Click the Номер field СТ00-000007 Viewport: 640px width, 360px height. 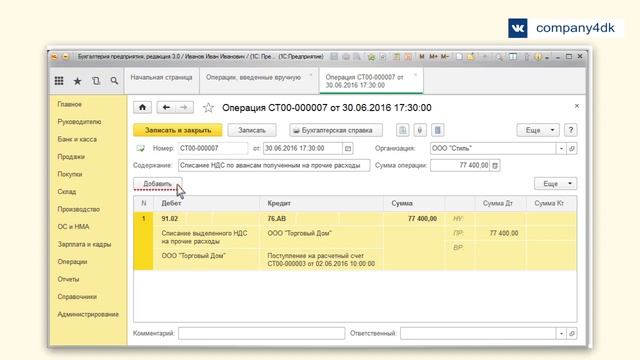[213, 149]
